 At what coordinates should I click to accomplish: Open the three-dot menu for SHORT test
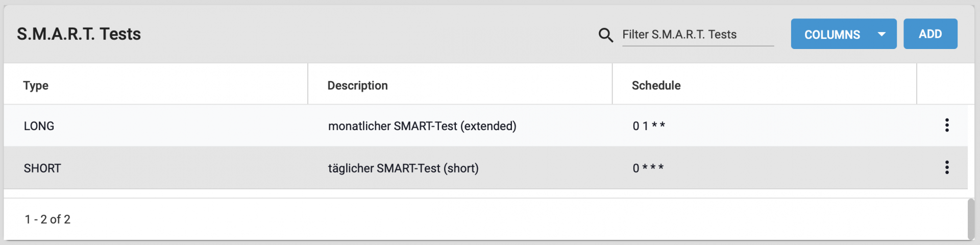pyautogui.click(x=946, y=167)
